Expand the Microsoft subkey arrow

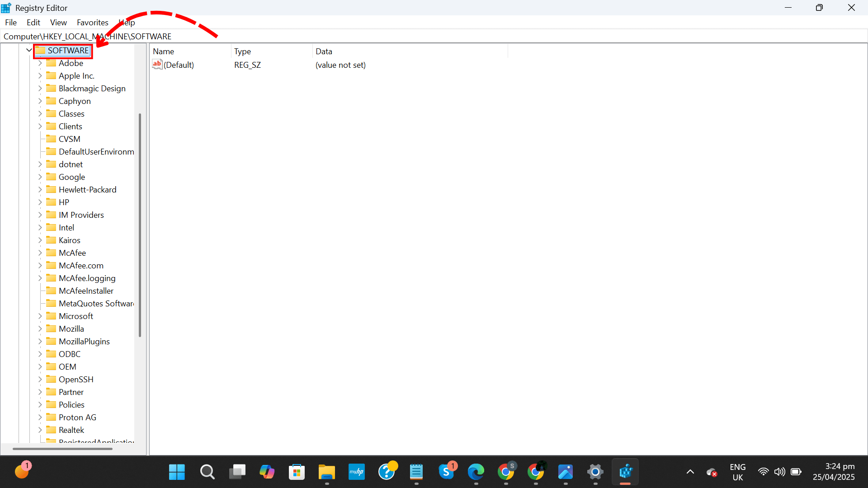tap(40, 316)
